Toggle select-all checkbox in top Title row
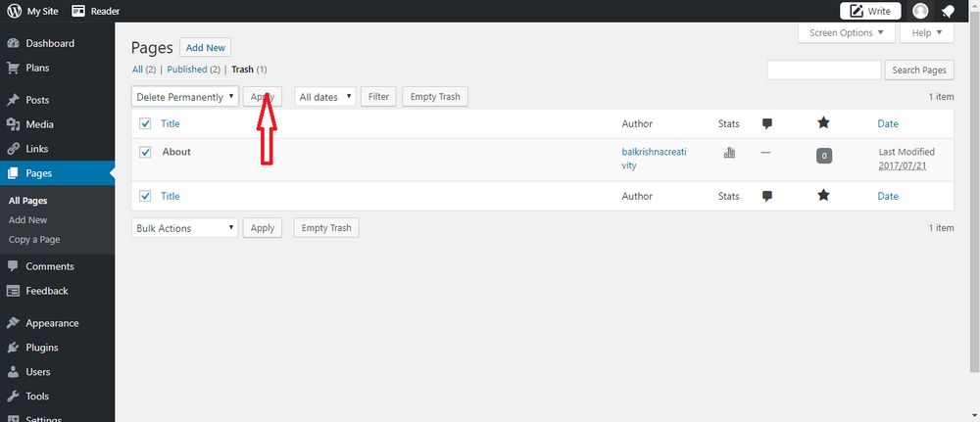 click(146, 123)
